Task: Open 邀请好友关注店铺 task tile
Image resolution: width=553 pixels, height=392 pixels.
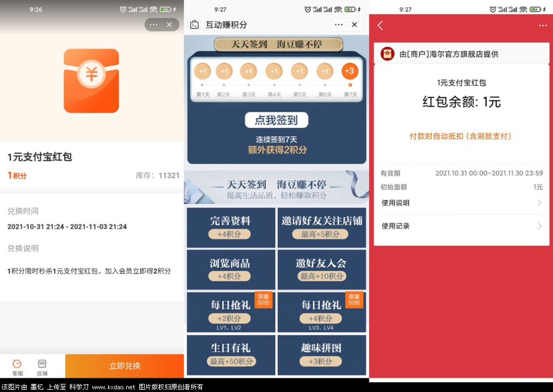Action: click(x=322, y=228)
